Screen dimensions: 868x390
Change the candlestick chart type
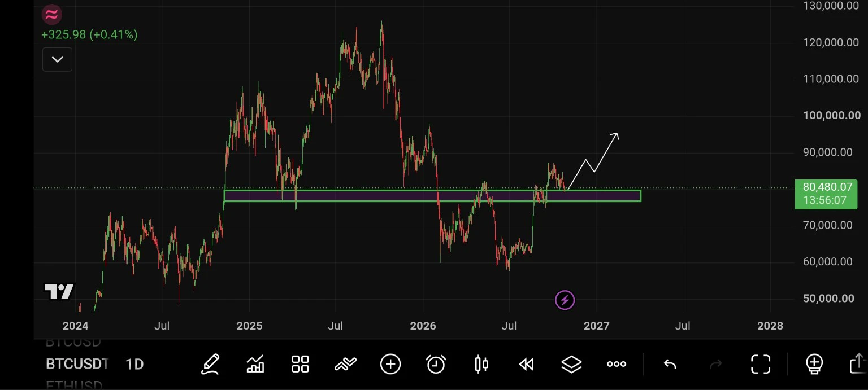[x=481, y=364]
